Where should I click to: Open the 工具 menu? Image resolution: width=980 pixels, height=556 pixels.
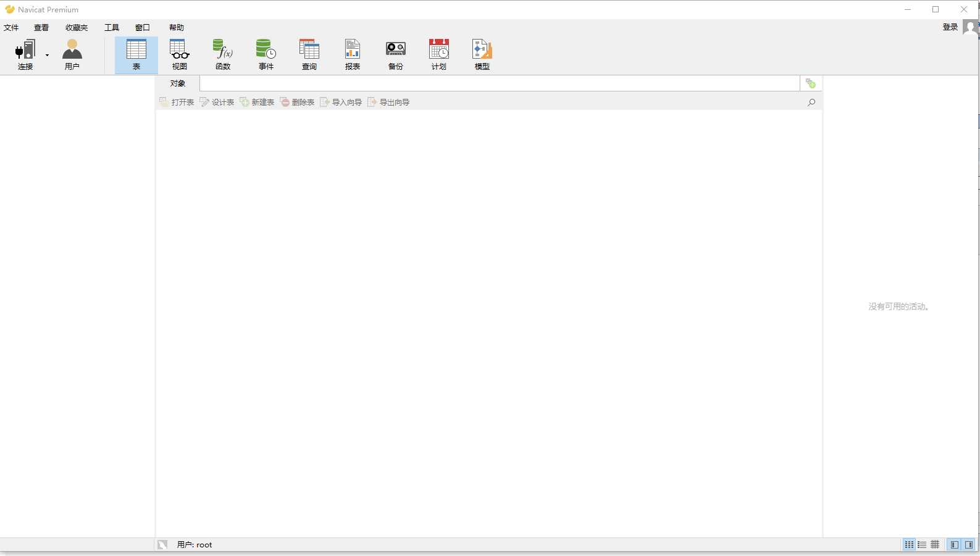pyautogui.click(x=112, y=27)
